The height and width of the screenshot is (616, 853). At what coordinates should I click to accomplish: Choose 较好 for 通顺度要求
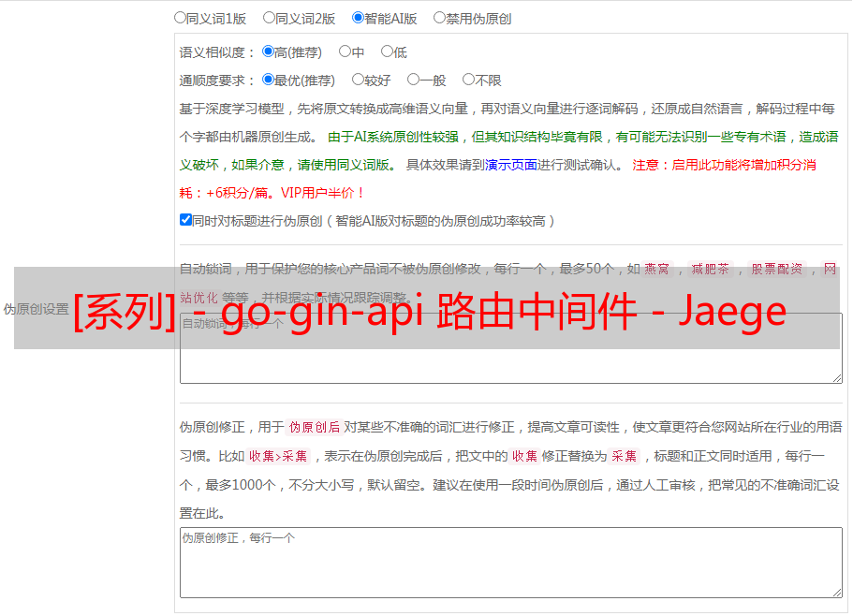[358, 80]
